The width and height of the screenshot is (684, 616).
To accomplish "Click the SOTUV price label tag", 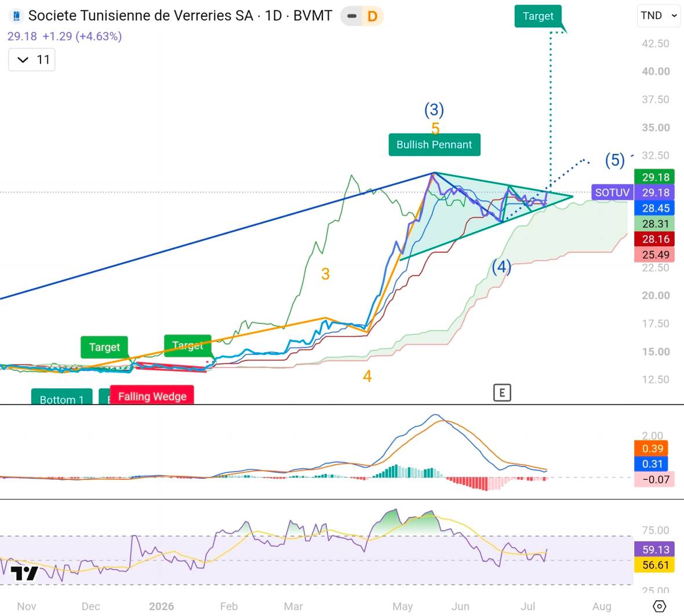I will point(612,192).
